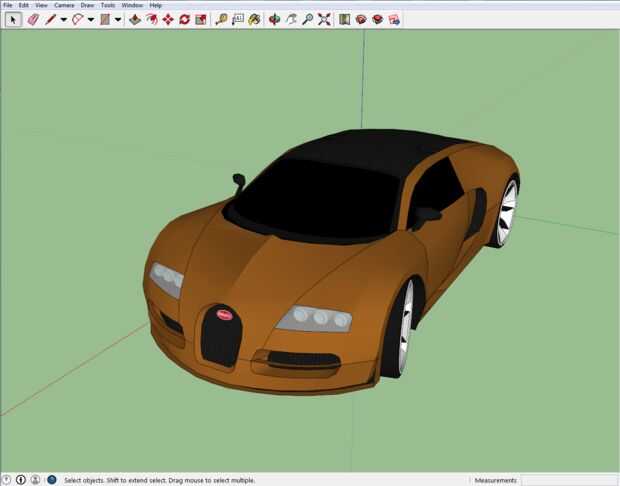Expand the Line tool dropdown arrow

(64, 19)
